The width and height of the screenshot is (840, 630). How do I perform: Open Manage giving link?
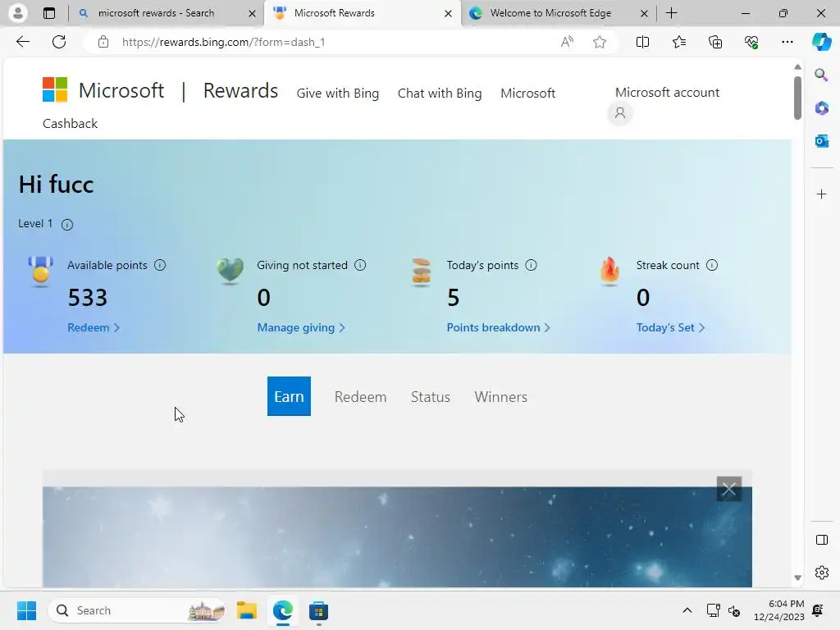pos(300,327)
